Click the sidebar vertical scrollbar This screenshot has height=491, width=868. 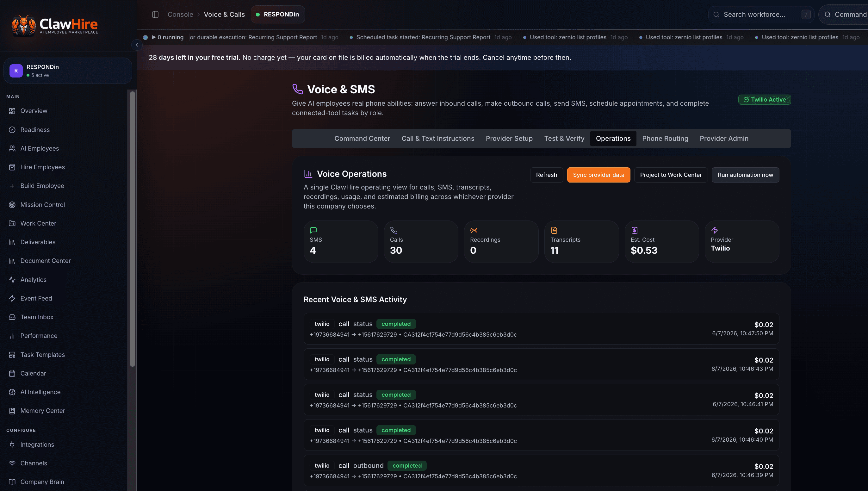[x=133, y=229]
